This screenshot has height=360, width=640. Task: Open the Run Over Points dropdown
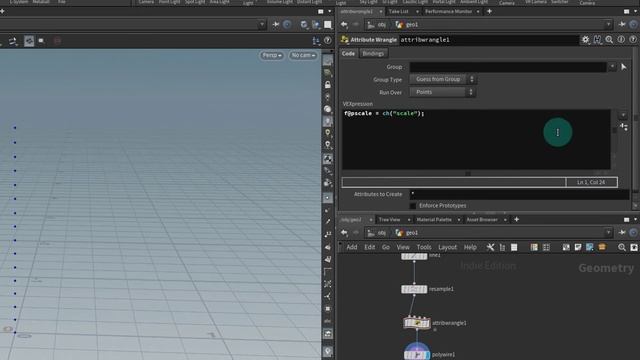(x=442, y=92)
